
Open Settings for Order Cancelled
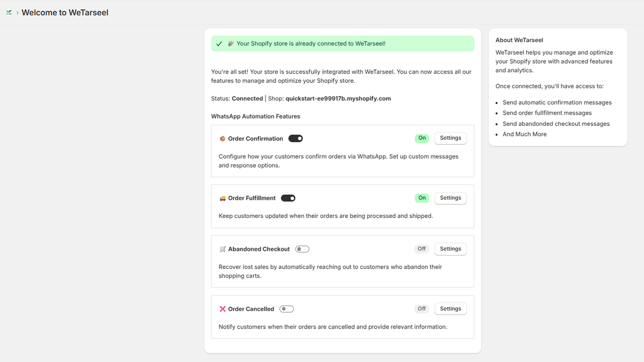pos(450,309)
